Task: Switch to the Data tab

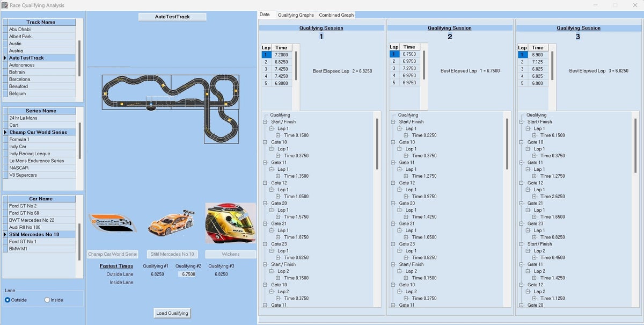Action: (265, 15)
